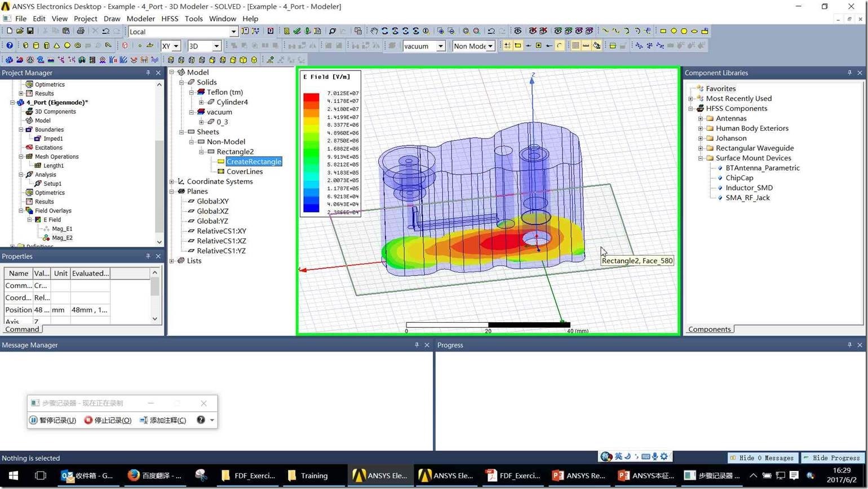This screenshot has width=868, height=489.
Task: Select the Draw Cylinder tool
Action: (36, 45)
